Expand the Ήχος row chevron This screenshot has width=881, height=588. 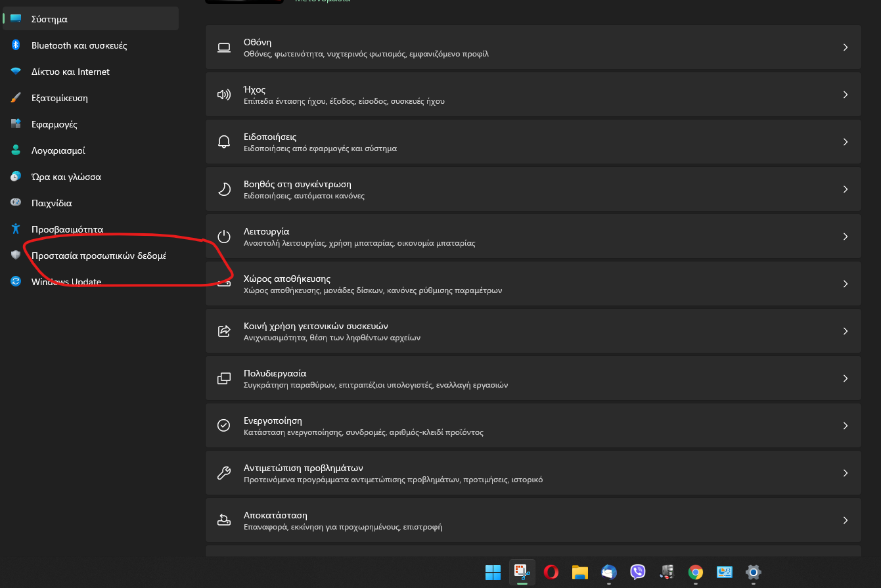(x=846, y=95)
